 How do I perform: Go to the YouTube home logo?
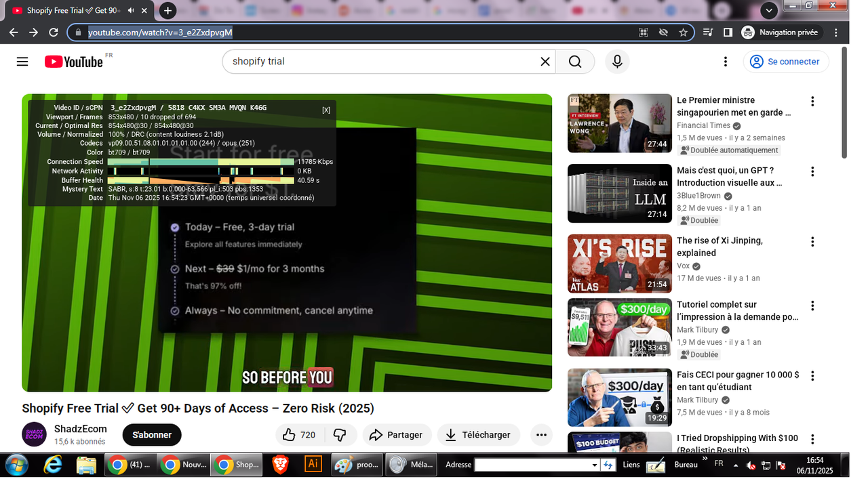point(74,62)
